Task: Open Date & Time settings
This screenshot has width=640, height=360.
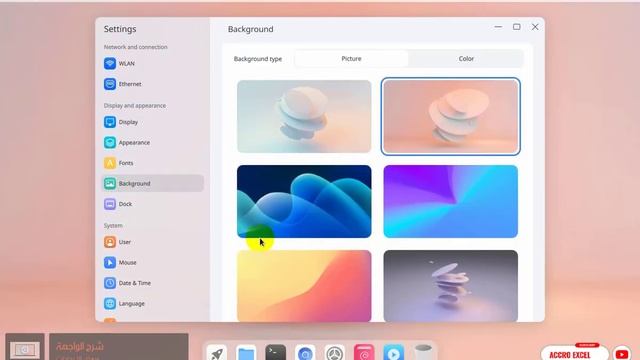Action: [152, 283]
